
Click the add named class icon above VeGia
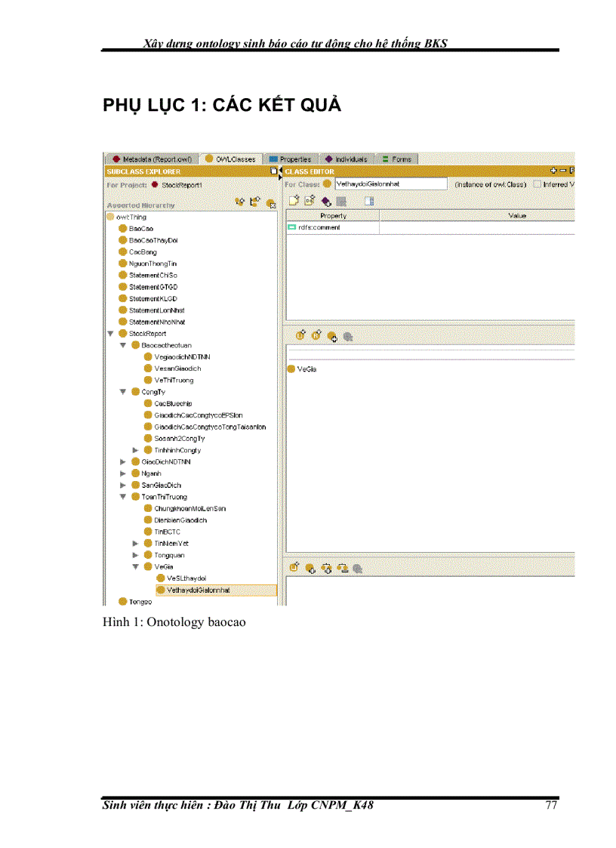(x=332, y=336)
